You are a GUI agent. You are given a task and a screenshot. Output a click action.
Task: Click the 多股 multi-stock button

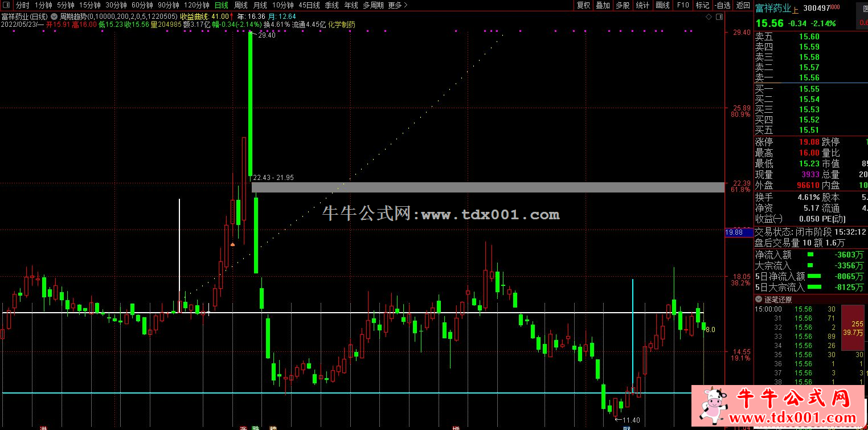(x=623, y=5)
